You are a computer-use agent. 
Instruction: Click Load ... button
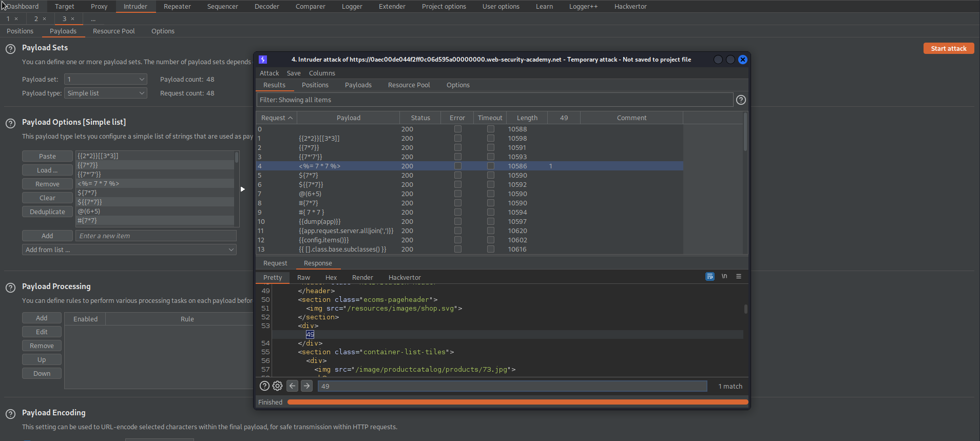tap(47, 170)
